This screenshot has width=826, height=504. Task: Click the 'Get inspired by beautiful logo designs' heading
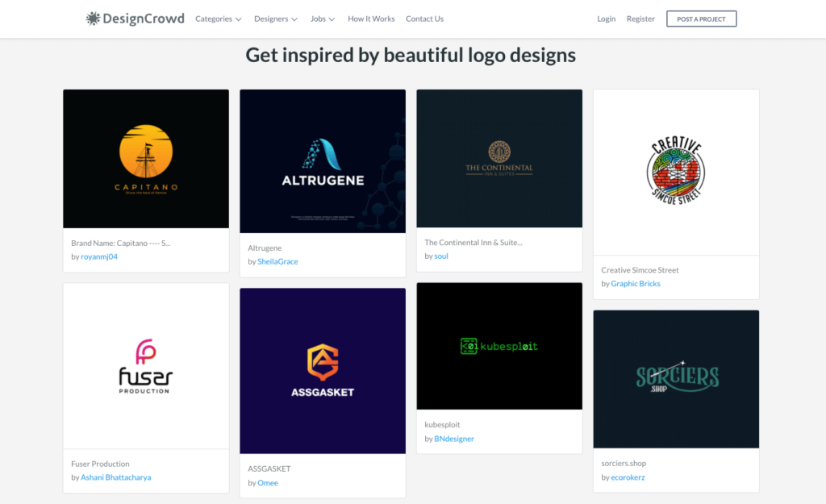click(x=411, y=55)
